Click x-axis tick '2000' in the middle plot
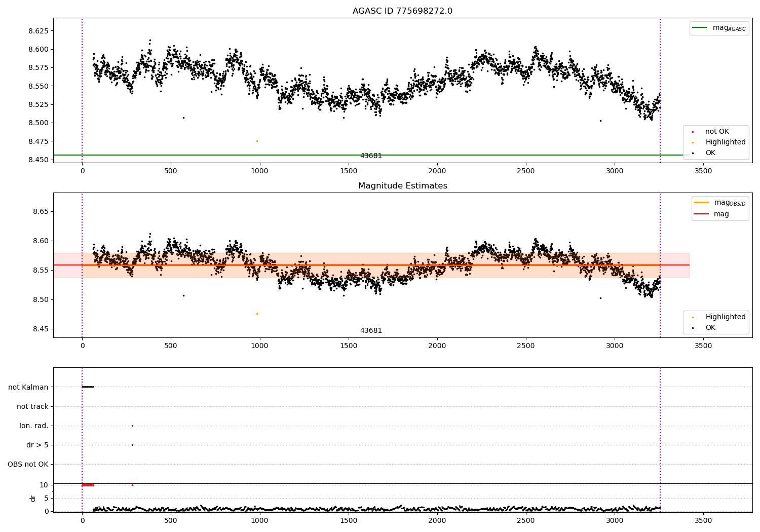The width and height of the screenshot is (760, 532). 437,346
